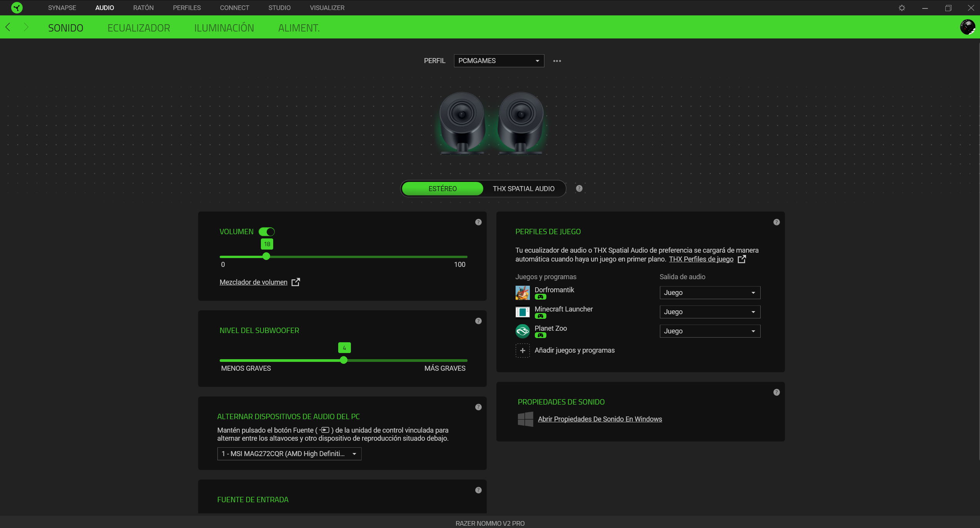Click the Windows logo in Propiedades de Sonido
Image resolution: width=980 pixels, height=528 pixels.
(525, 419)
